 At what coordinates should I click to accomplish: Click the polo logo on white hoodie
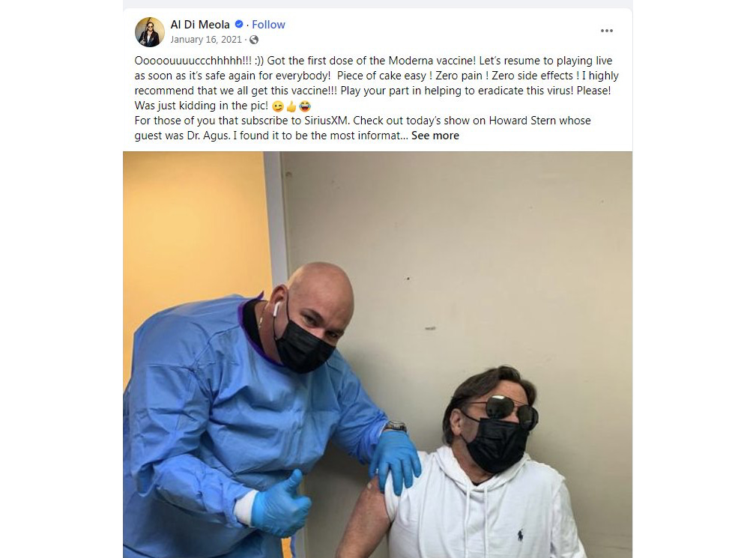(x=520, y=535)
